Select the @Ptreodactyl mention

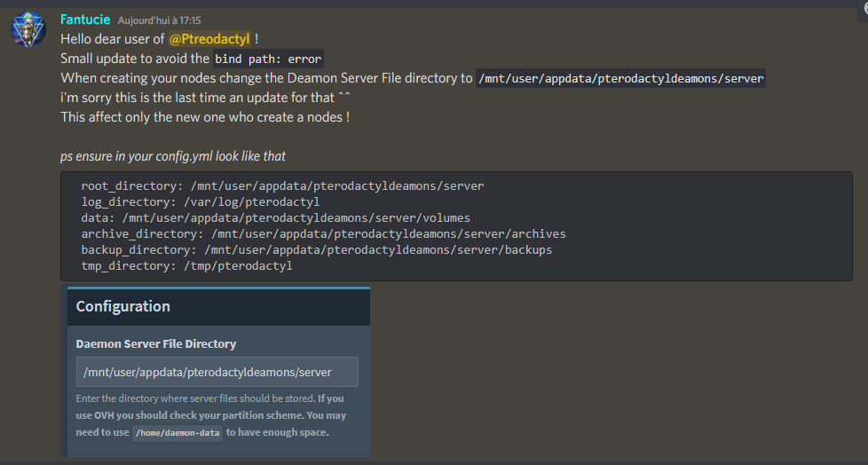[x=209, y=39]
